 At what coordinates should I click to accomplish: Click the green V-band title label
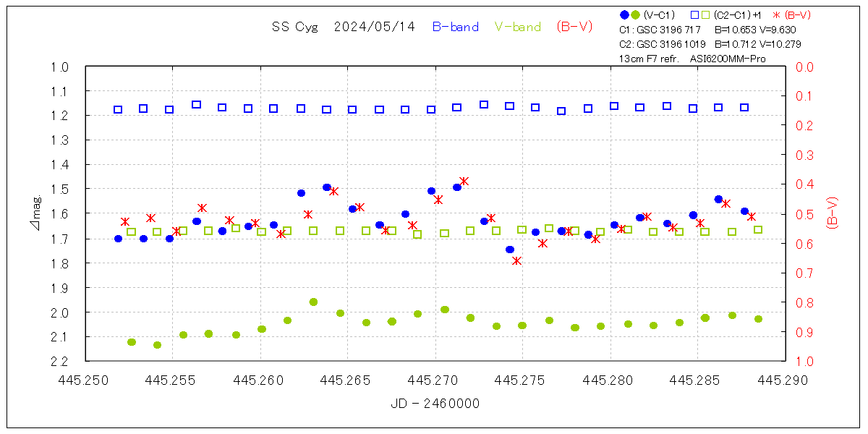click(x=517, y=27)
